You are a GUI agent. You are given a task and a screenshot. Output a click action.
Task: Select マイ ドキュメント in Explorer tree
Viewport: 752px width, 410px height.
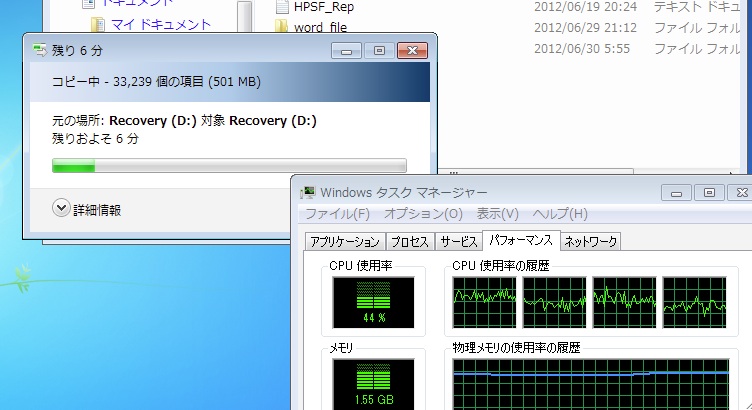[x=161, y=24]
